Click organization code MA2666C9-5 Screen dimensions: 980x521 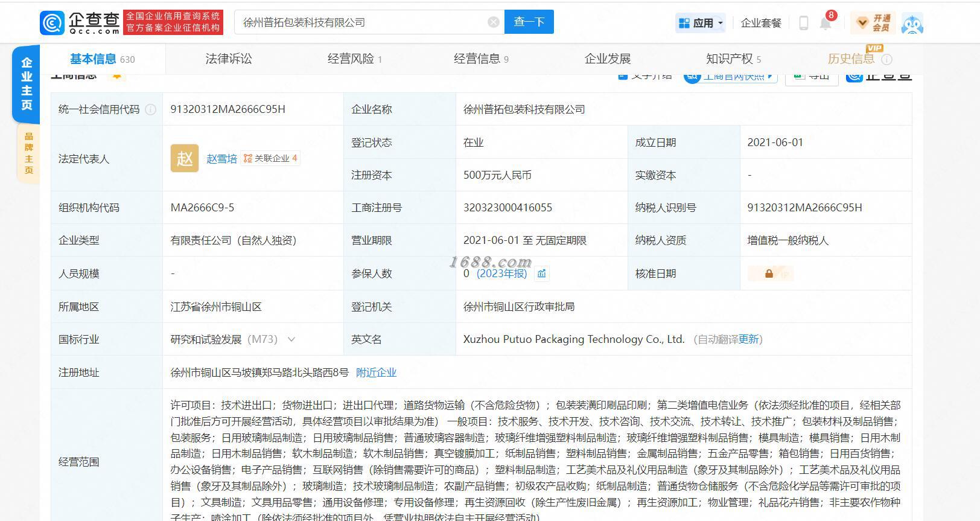click(x=203, y=208)
